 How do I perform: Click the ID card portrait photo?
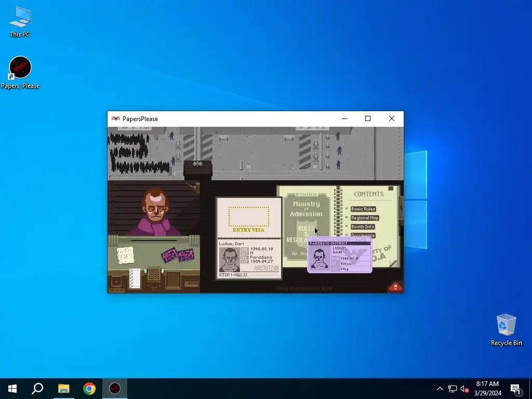(320, 259)
